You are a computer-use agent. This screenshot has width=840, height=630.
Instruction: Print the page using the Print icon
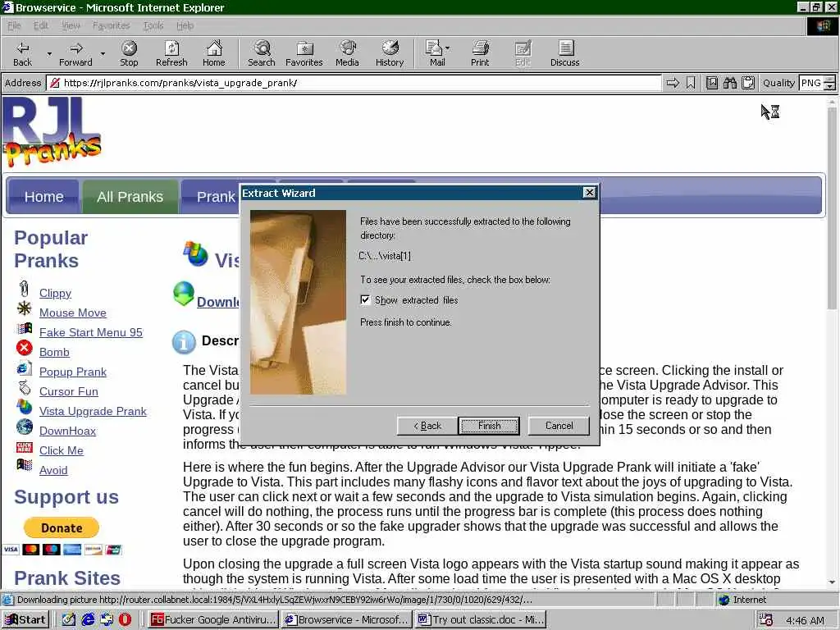pyautogui.click(x=480, y=53)
